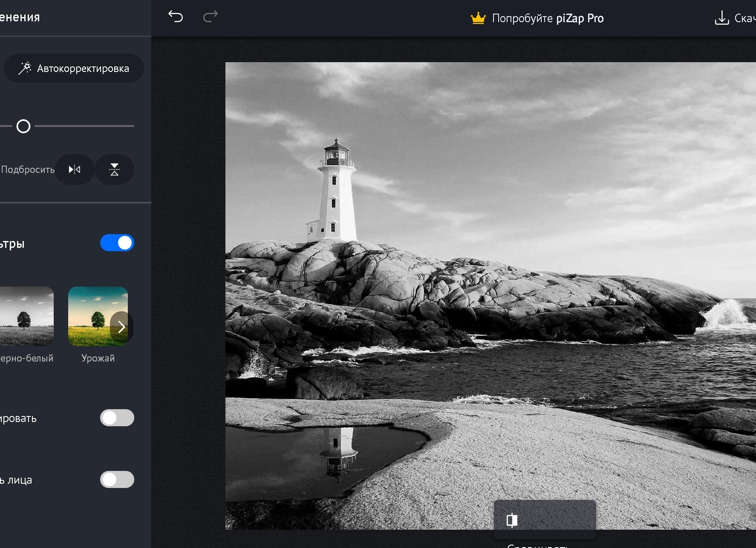
Task: Click the compare before/after icon
Action: tap(512, 520)
